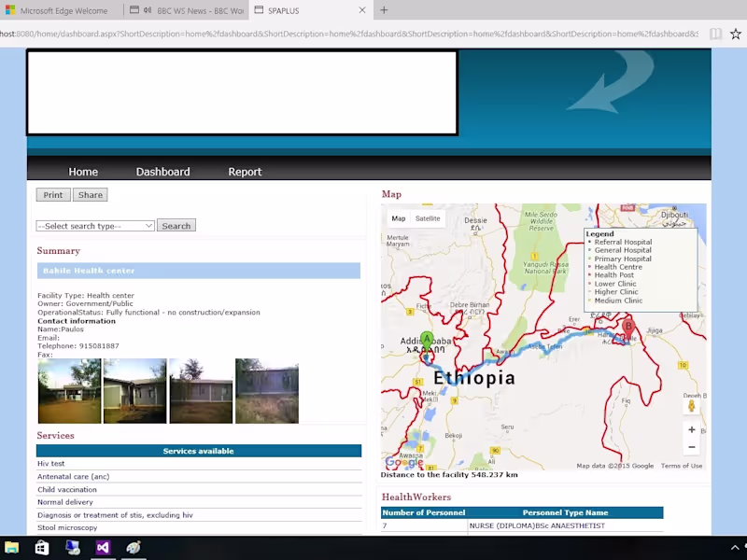
Task: Click Normal delivery service row
Action: click(199, 502)
